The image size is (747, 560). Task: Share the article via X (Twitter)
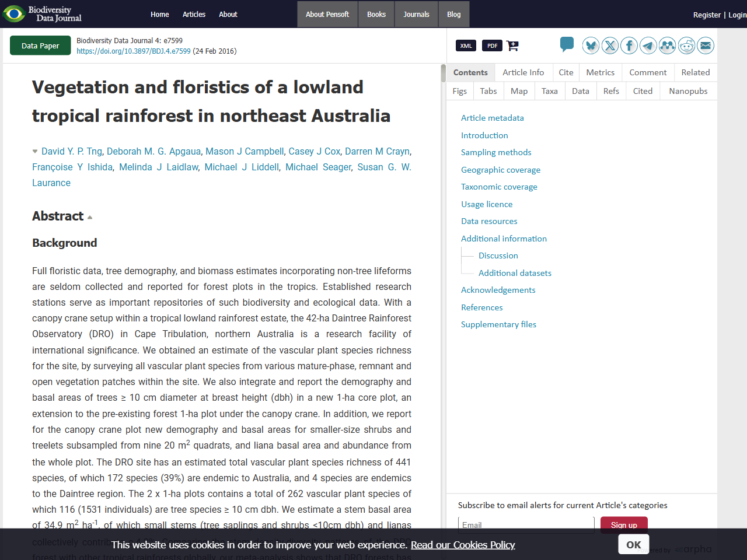pyautogui.click(x=610, y=45)
